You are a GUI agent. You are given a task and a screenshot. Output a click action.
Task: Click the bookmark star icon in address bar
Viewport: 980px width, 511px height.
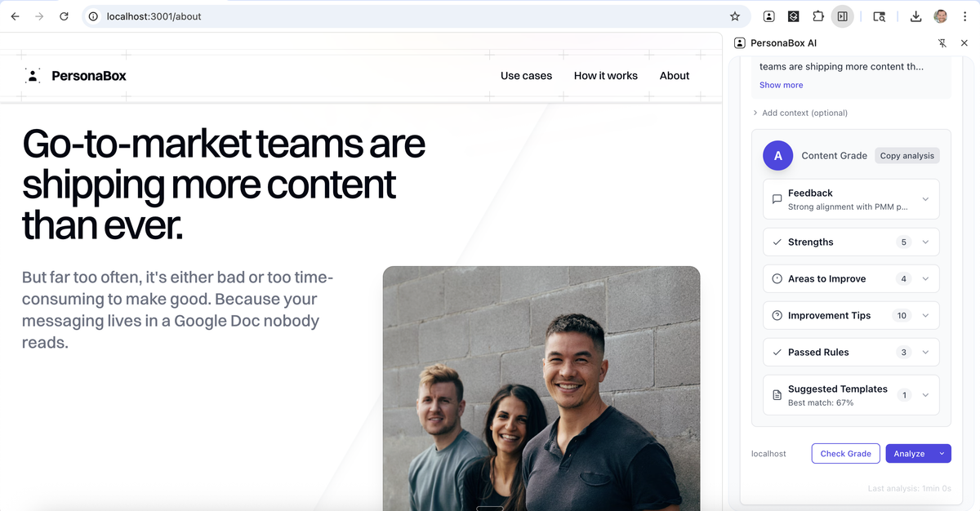point(734,16)
